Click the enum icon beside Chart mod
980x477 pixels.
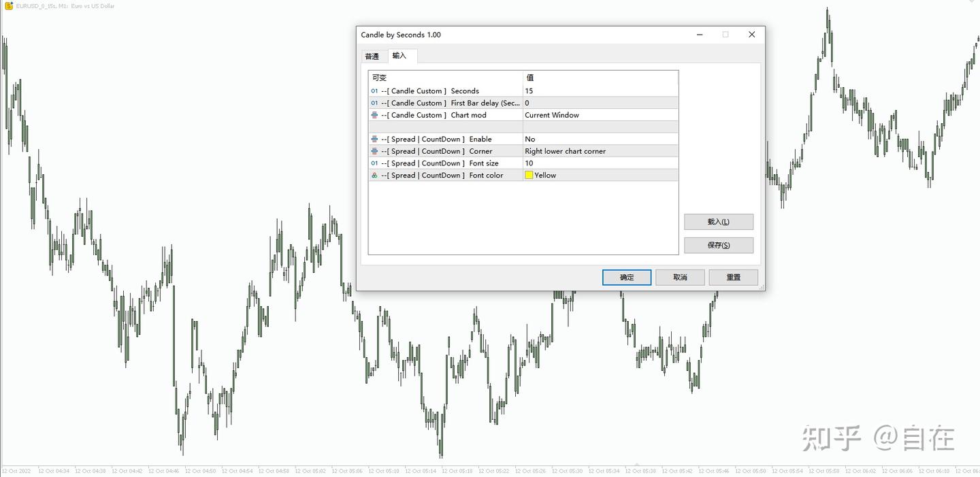374,115
